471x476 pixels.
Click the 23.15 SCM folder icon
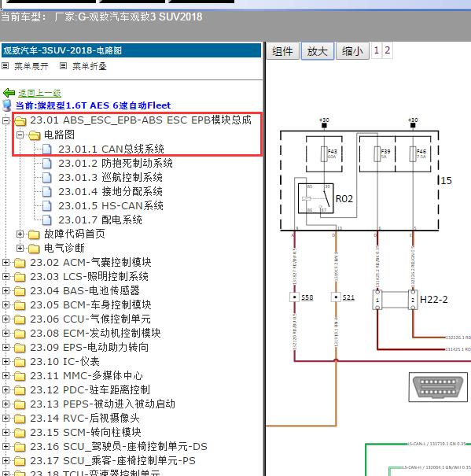pyautogui.click(x=20, y=432)
